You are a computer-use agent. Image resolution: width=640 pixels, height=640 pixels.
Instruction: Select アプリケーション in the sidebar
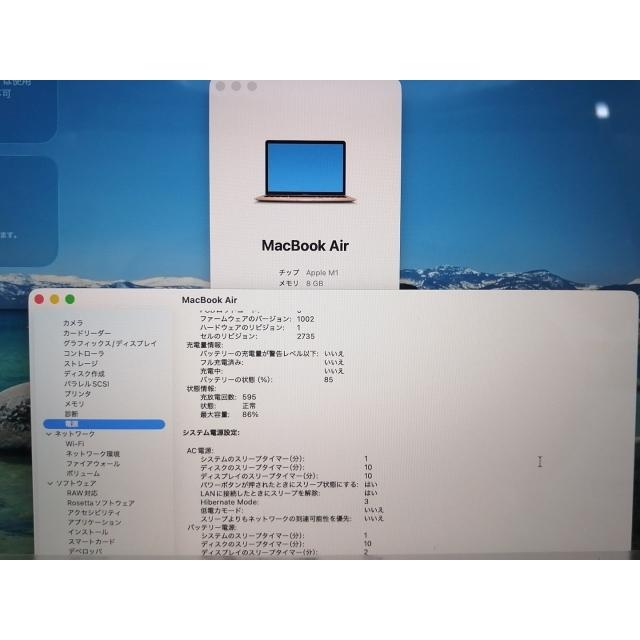(95, 522)
